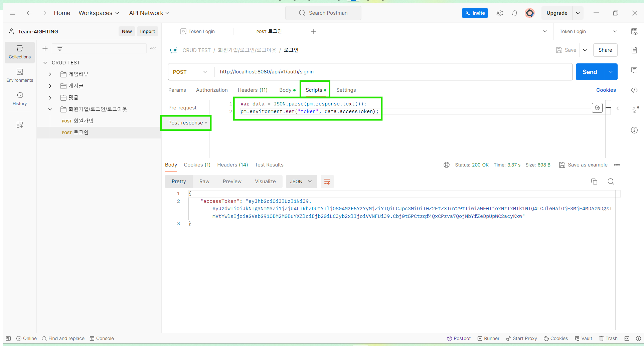
Task: Toggle two-pane view in status bar
Action: (627, 338)
